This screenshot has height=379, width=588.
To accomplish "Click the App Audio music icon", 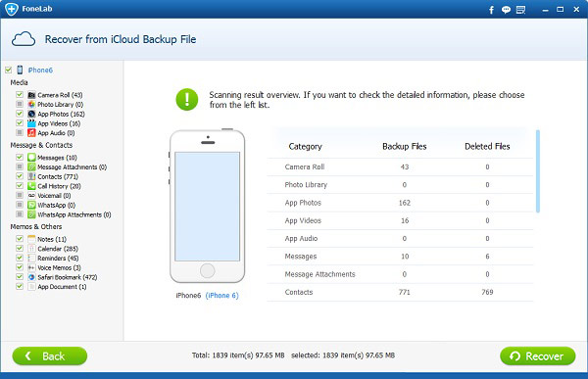I will (32, 133).
